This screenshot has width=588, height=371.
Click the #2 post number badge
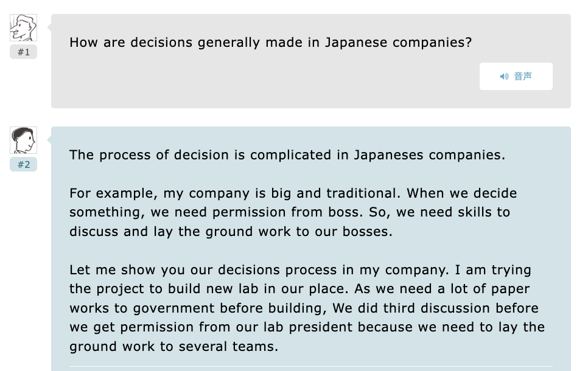(24, 164)
